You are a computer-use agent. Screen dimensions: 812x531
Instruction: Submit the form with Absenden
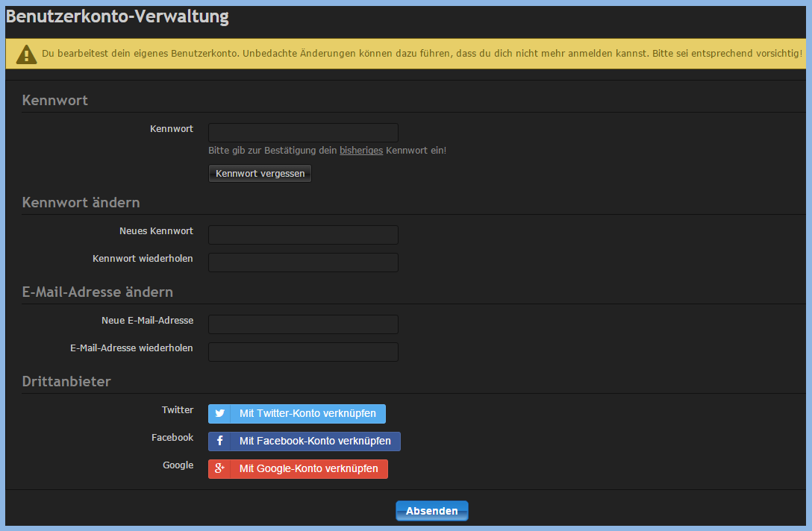431,511
